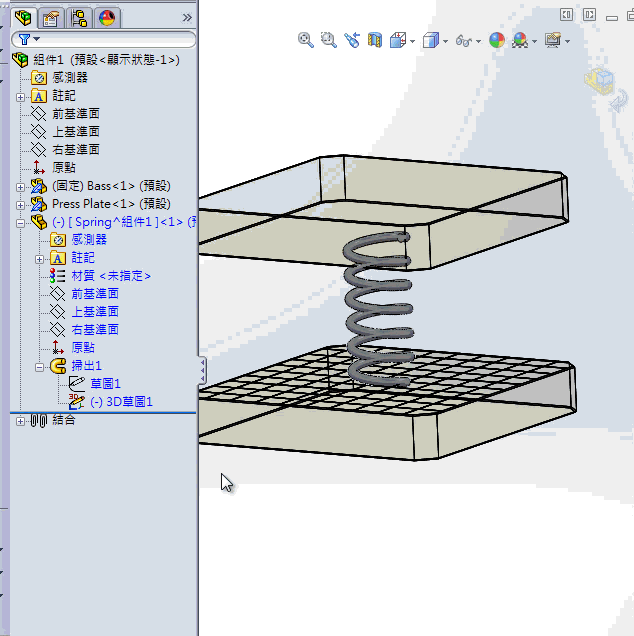This screenshot has height=636, width=634.
Task: Select Spring's 前基準面 plane
Action: [95, 293]
